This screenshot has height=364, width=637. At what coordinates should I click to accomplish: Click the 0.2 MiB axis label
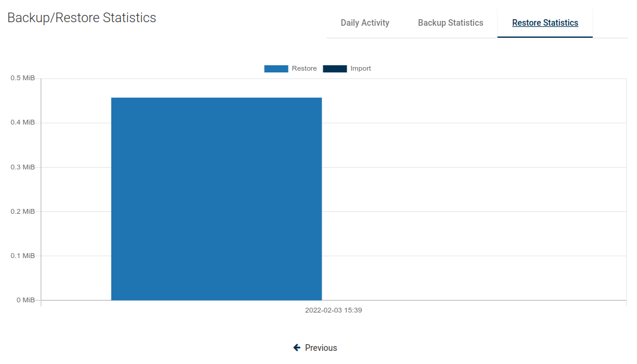pyautogui.click(x=23, y=211)
